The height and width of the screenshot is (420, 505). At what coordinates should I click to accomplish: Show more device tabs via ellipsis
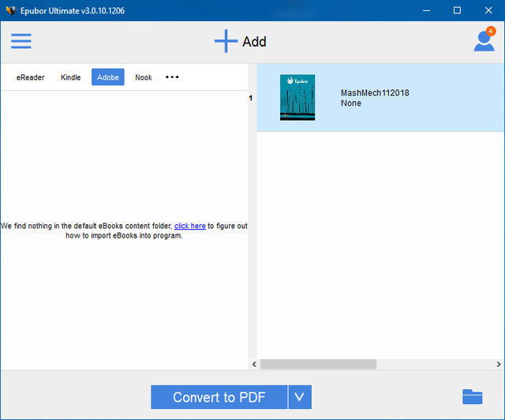coord(172,77)
